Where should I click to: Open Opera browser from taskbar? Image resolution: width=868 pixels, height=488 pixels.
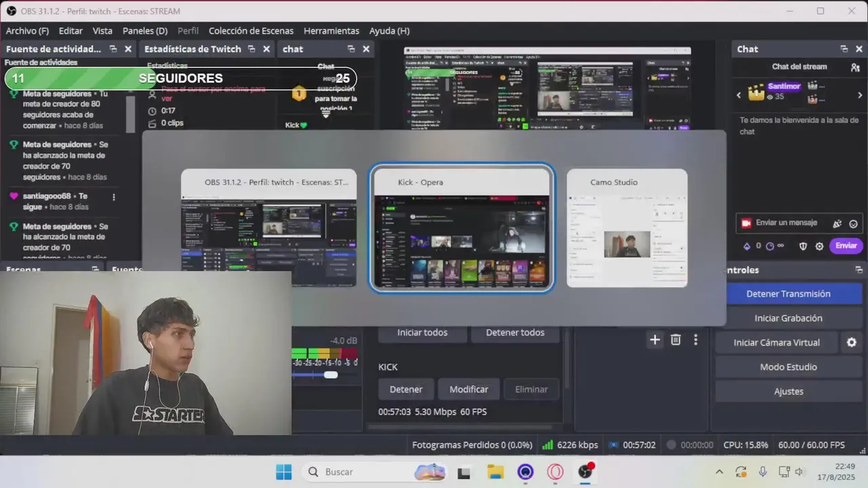(555, 472)
